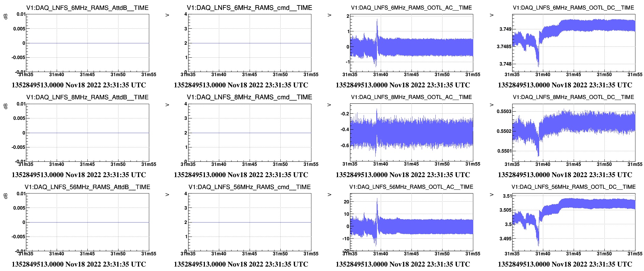644x271 pixels.
Task: Click 0.5501 y-axis value on 8MHz OOTL_DC
Action: click(504, 151)
